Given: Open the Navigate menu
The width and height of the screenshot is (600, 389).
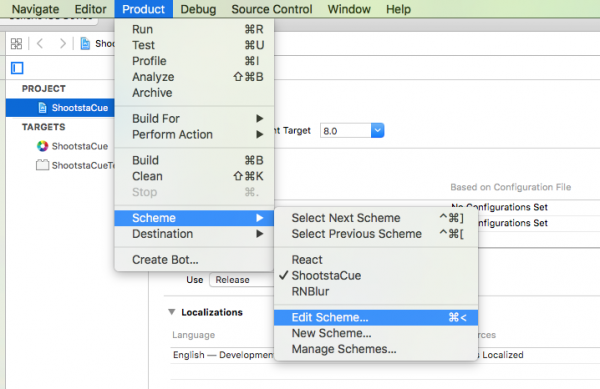Looking at the screenshot, I should [x=36, y=9].
